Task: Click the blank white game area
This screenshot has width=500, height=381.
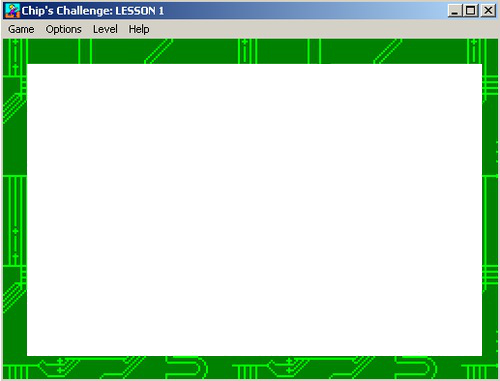Action: (x=254, y=210)
